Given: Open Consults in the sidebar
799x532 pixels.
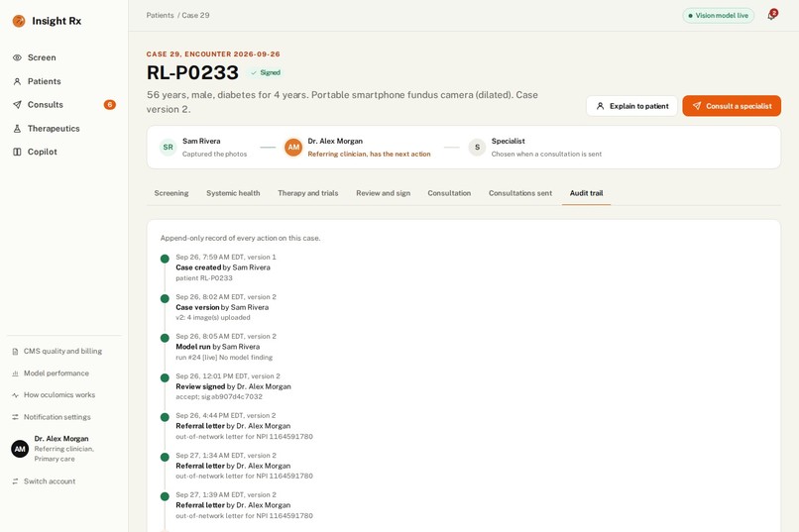Looking at the screenshot, I should click(63, 105).
